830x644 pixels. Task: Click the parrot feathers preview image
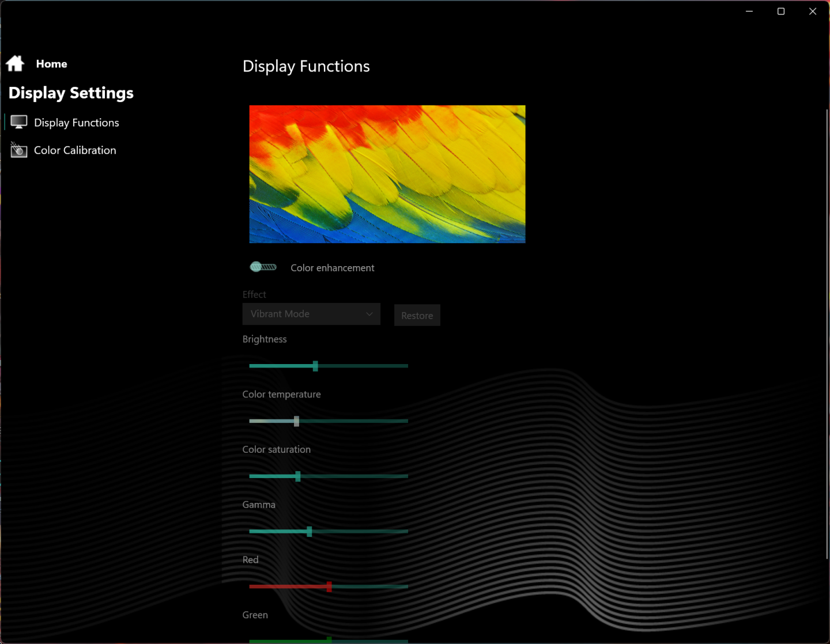387,174
